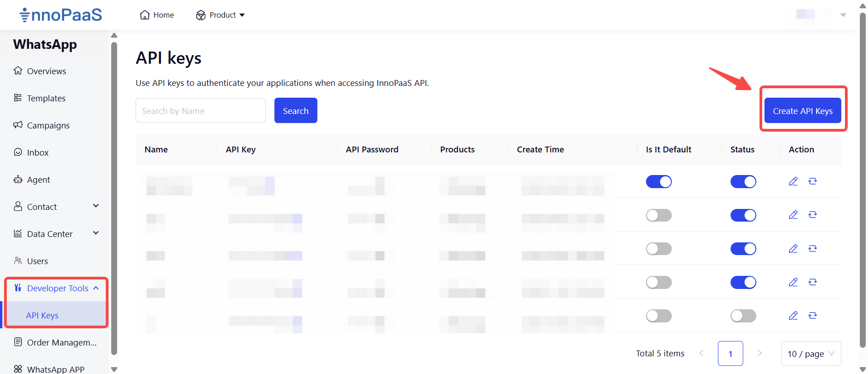
Task: Collapse the Developer Tools submenu chevron
Action: [x=96, y=288]
